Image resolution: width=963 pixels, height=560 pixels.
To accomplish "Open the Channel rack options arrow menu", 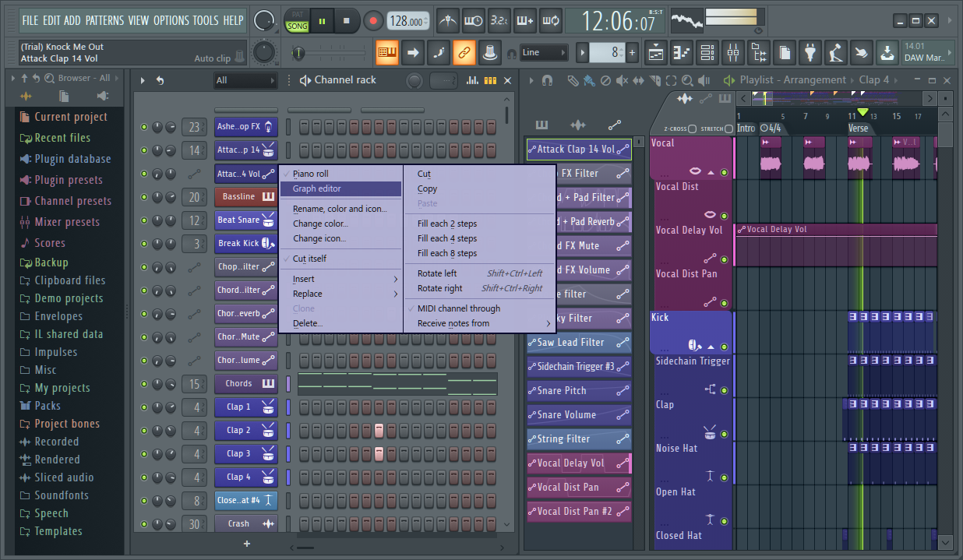I will (x=143, y=80).
